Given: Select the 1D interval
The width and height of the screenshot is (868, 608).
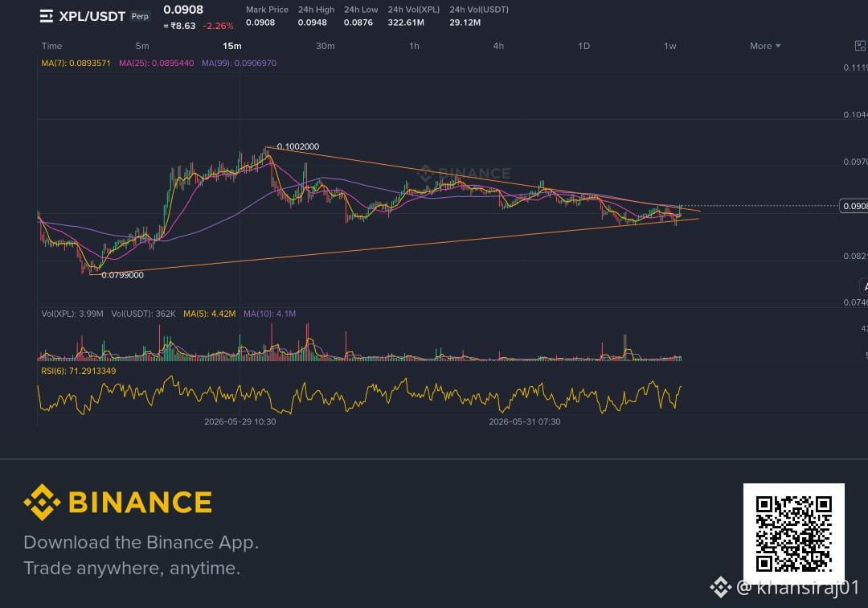Looking at the screenshot, I should (583, 46).
